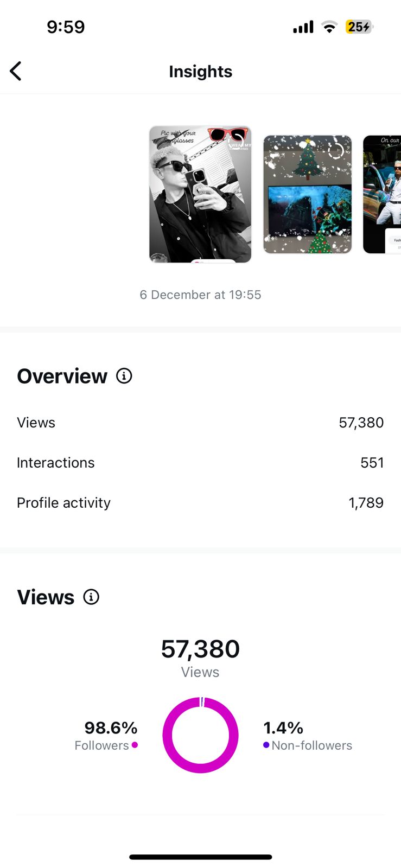This screenshot has width=401, height=868.
Task: Tap the purple Non-followers legend dot
Action: [x=266, y=745]
